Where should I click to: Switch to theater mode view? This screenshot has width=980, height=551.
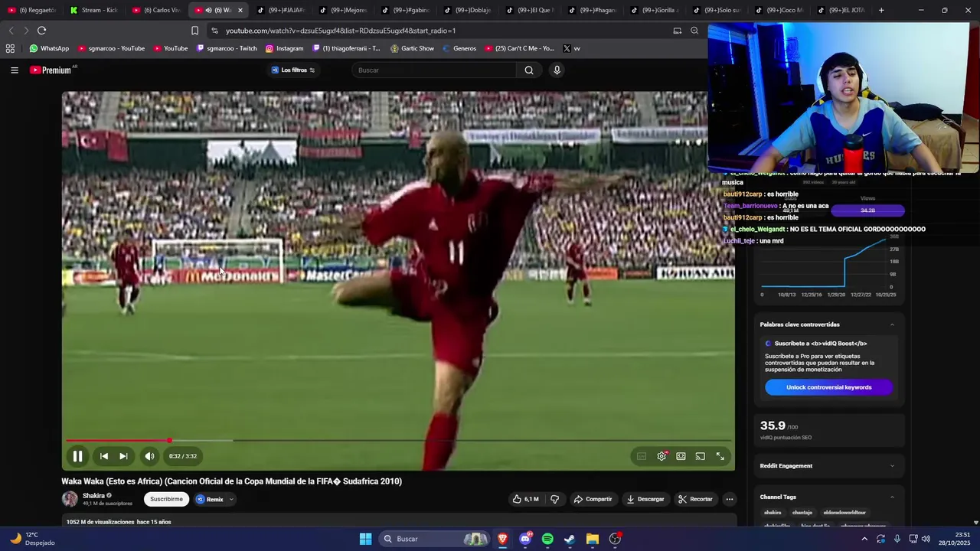click(681, 456)
